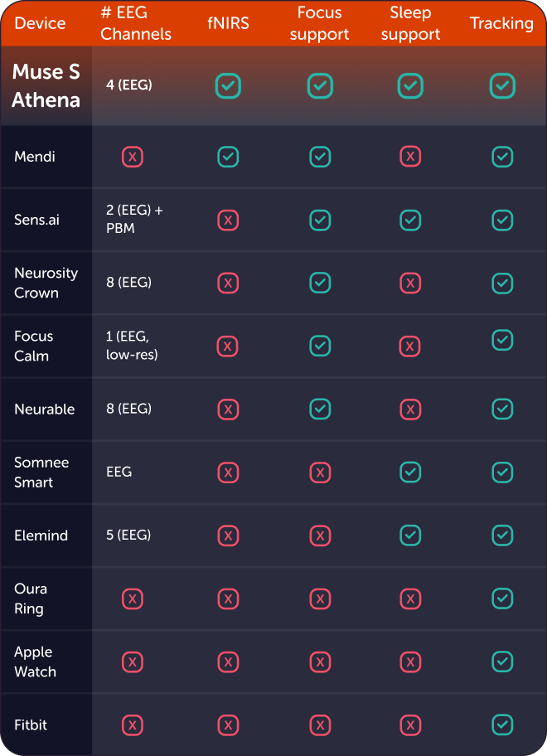Click the Sens.ai 2 (EEG) + PBM cell
The height and width of the screenshot is (756, 547).
click(134, 220)
